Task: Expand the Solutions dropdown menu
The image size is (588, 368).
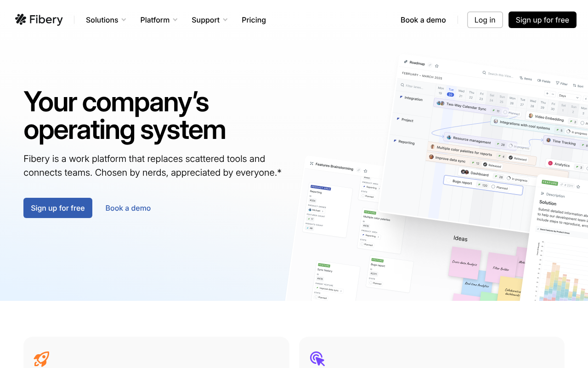Action: click(x=106, y=20)
